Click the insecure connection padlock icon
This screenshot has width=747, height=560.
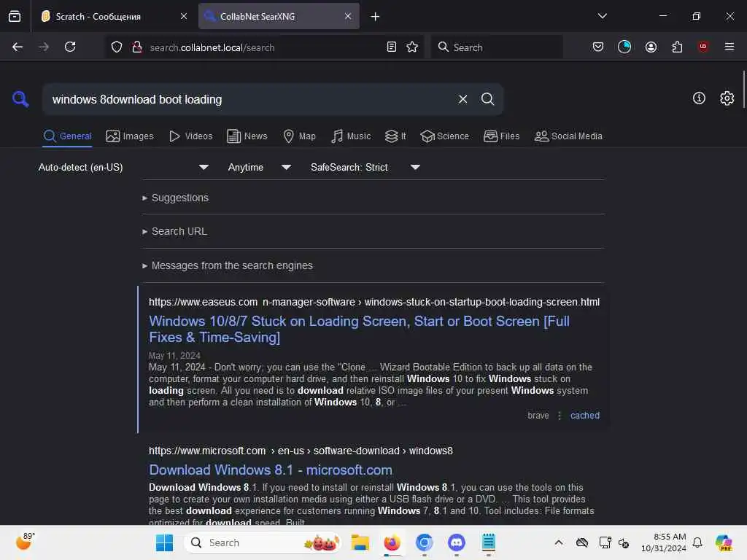[x=137, y=47]
